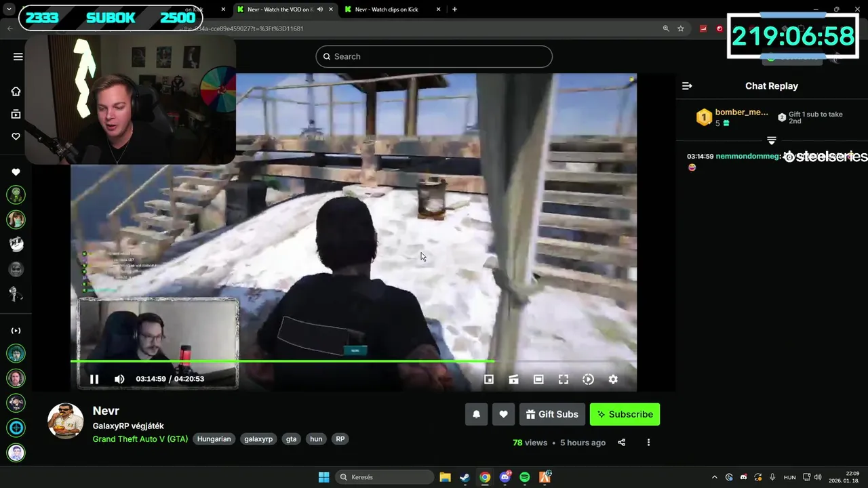Viewport: 868px width, 488px height.
Task: Select the Hungarian tag
Action: [x=214, y=439]
